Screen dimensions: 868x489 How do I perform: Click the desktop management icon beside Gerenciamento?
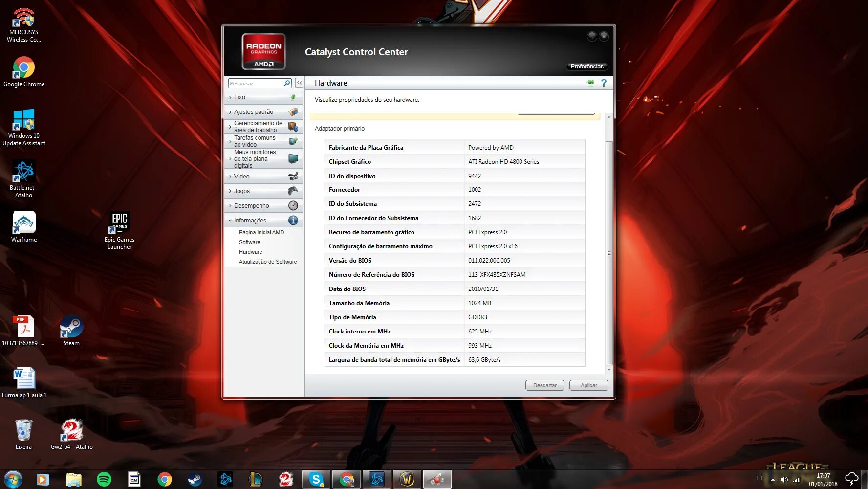click(293, 127)
